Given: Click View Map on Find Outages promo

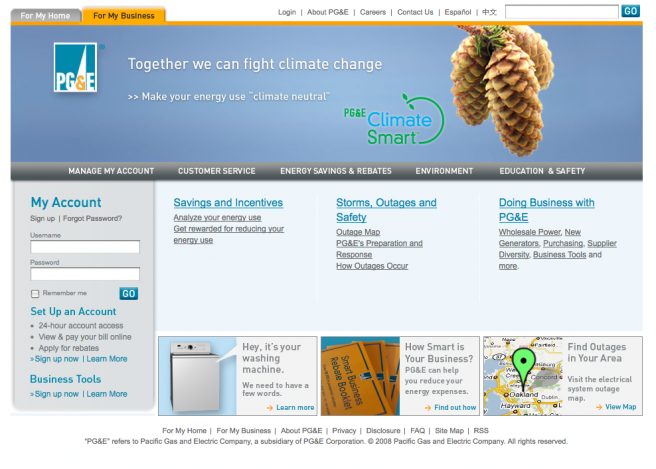Looking at the screenshot, I should (620, 407).
